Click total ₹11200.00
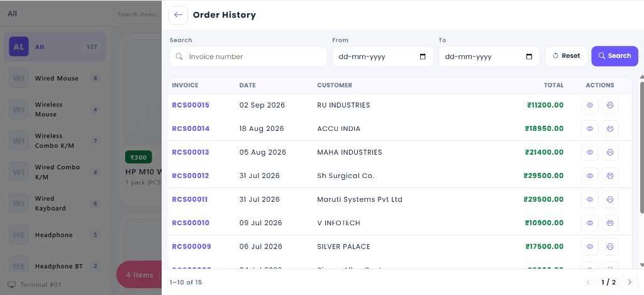Screen dimensions: 644x295 pyautogui.click(x=545, y=105)
